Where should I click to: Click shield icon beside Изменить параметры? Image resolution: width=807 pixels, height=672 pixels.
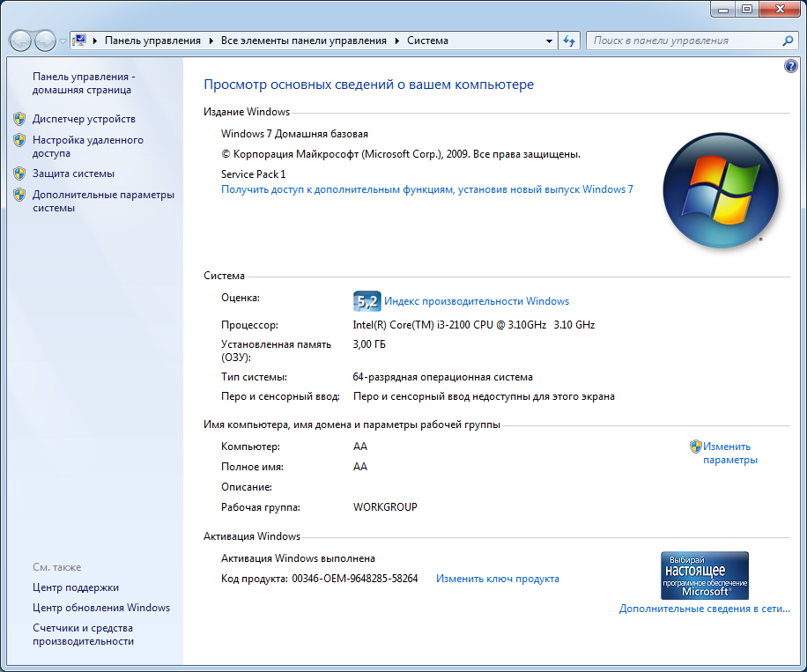(696, 447)
